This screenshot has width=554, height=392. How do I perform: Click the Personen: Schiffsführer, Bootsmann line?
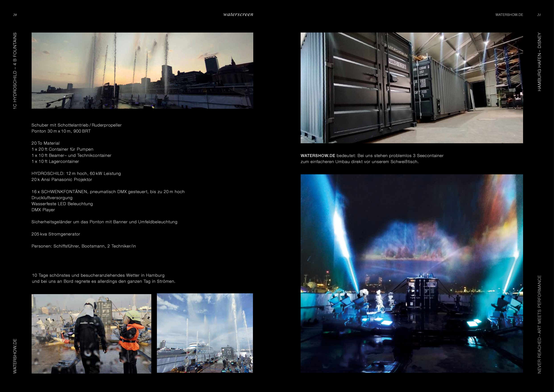tap(84, 246)
